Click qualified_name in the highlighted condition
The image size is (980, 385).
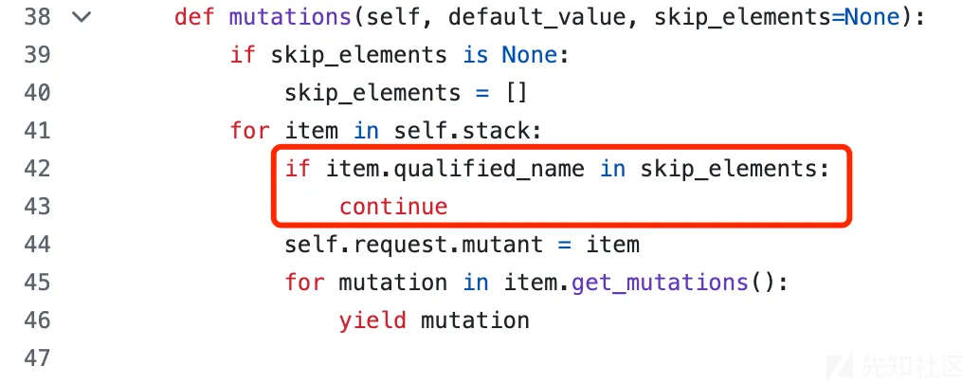pyautogui.click(x=489, y=170)
